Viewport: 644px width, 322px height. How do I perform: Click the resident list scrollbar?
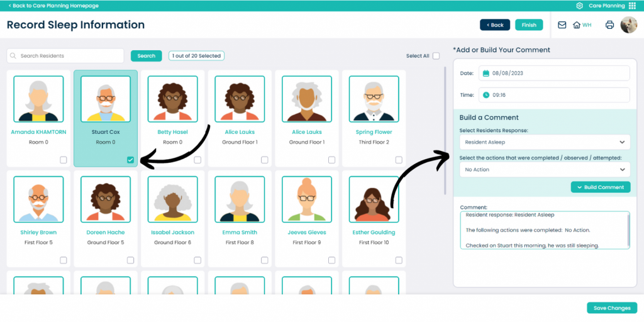click(445, 131)
